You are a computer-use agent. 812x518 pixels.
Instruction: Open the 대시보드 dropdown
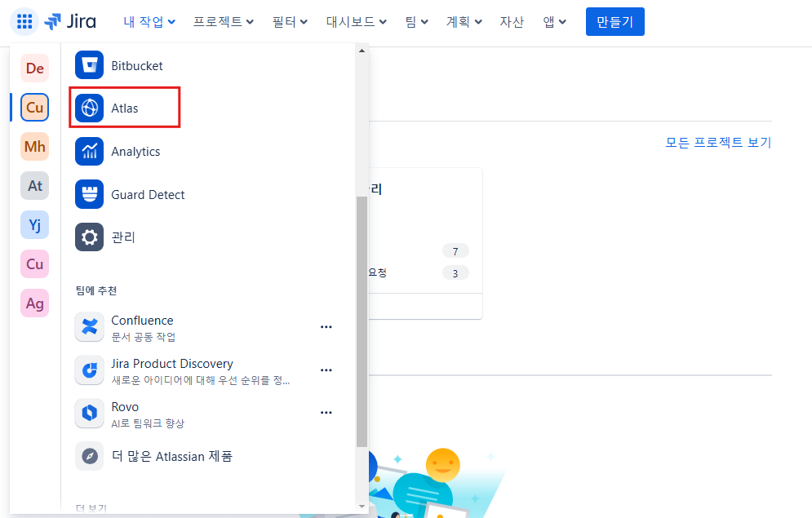pos(357,22)
